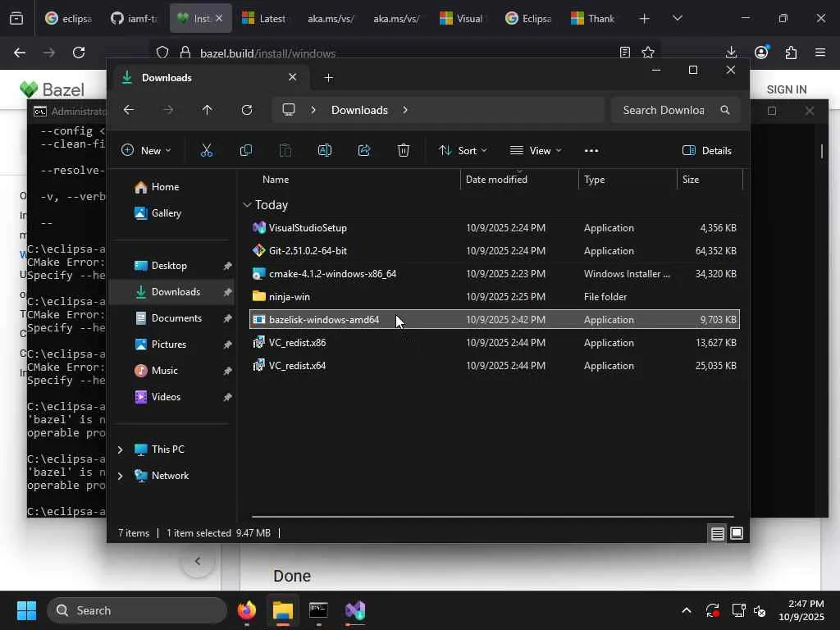Open Firefox extensions puzzle icon
This screenshot has height=630, width=840.
pyautogui.click(x=792, y=52)
